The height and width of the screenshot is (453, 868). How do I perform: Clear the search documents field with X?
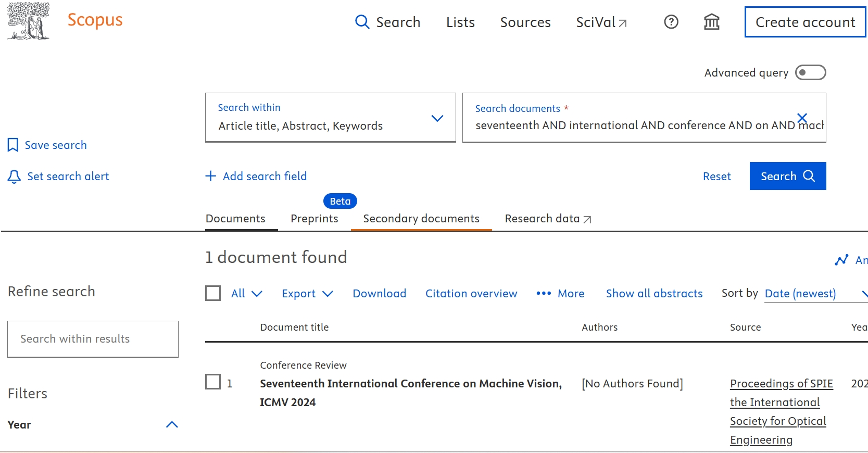(802, 118)
